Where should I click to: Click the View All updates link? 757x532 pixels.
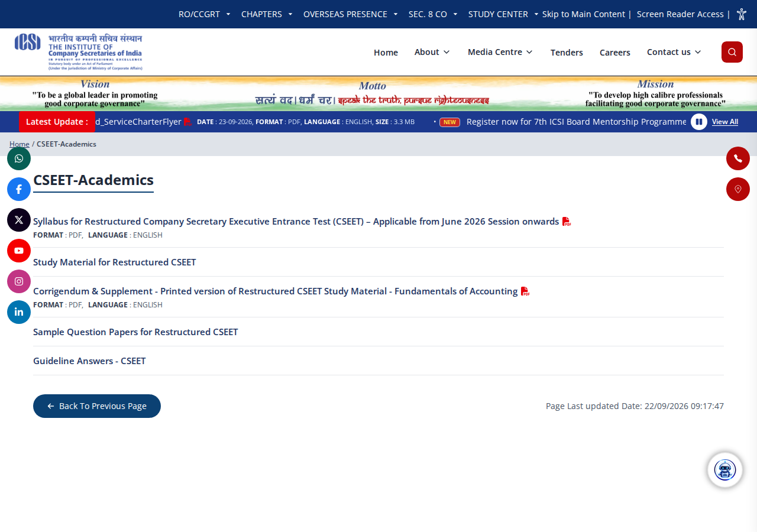point(725,122)
